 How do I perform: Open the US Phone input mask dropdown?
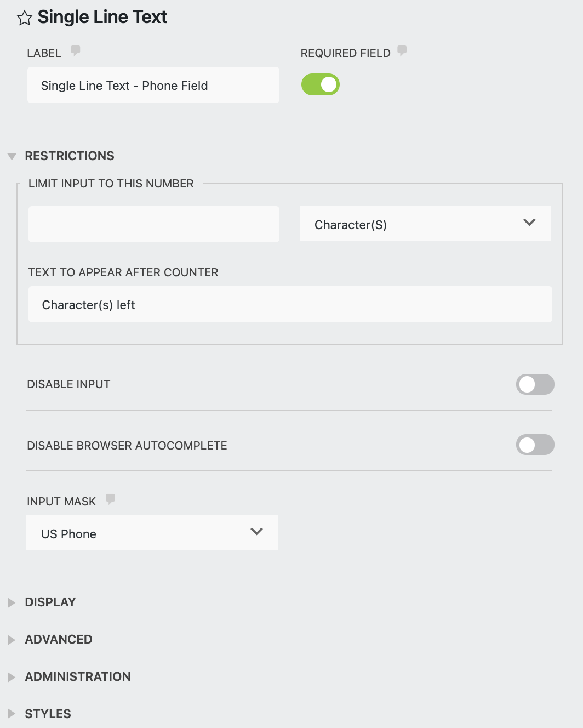pos(152,532)
